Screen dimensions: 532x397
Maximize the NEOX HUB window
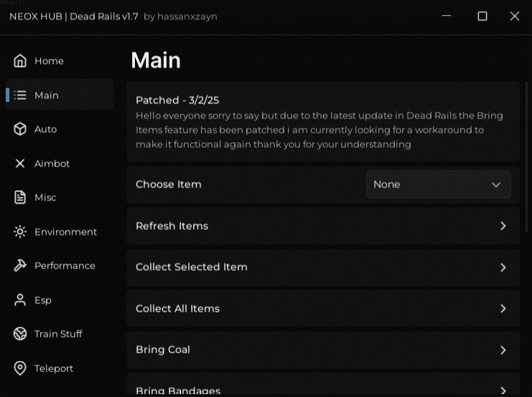click(482, 16)
